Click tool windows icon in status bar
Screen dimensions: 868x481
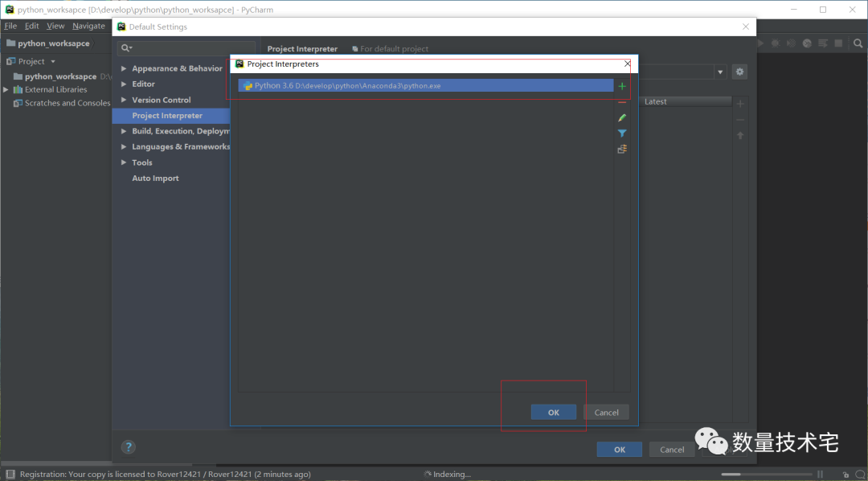pos(9,475)
